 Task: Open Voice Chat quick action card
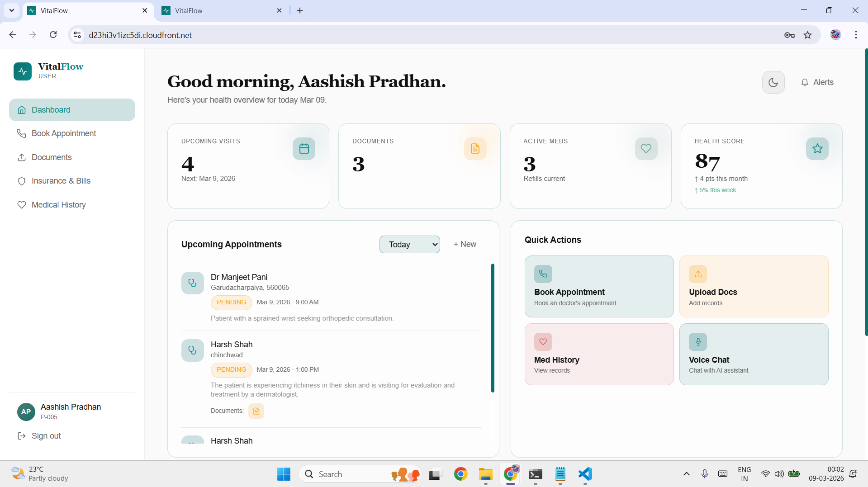pyautogui.click(x=754, y=354)
